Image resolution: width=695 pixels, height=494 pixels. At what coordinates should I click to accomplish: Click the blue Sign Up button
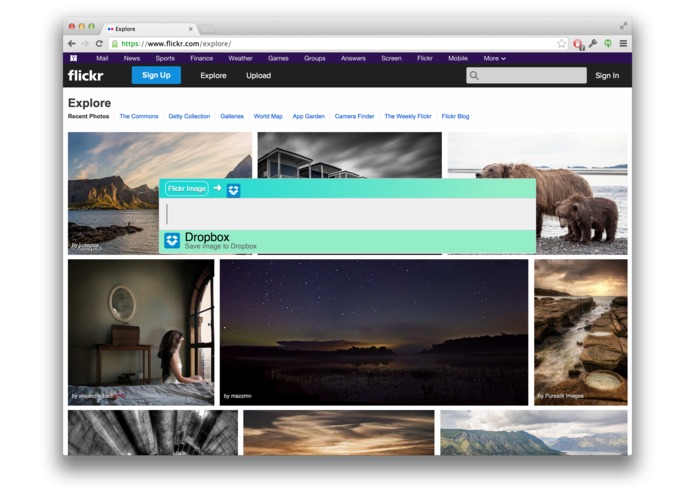pos(156,75)
